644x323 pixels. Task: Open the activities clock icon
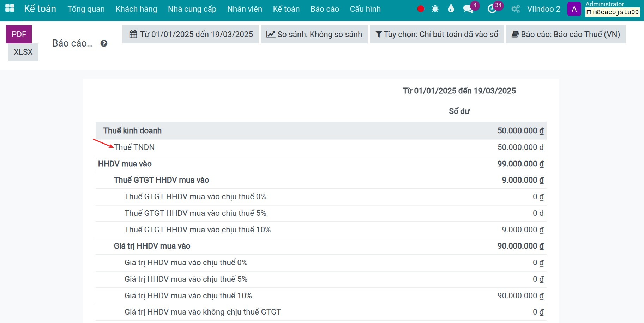[492, 9]
